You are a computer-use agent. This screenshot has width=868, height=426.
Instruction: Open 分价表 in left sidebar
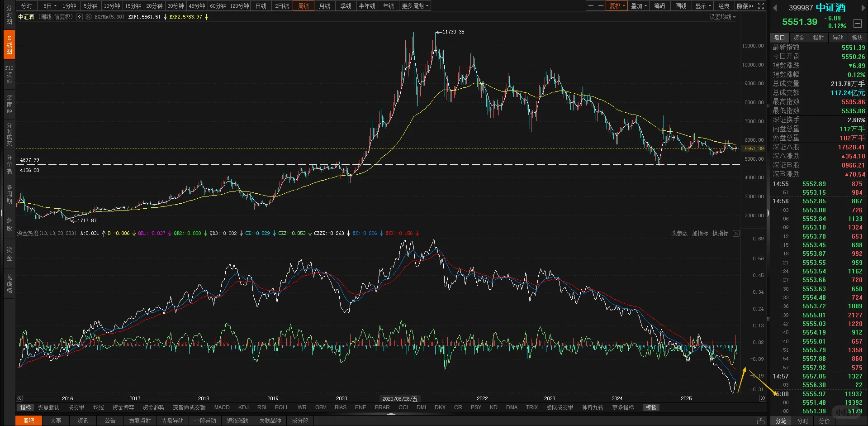point(9,164)
